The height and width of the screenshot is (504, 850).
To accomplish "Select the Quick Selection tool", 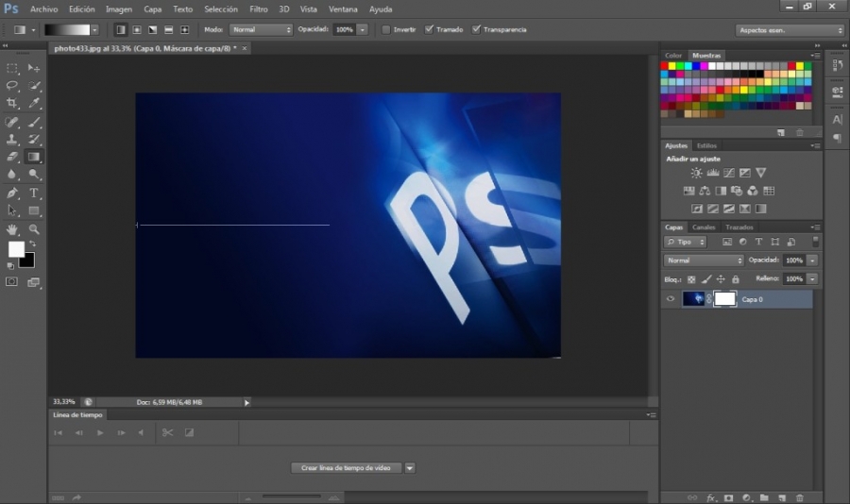I will tap(34, 86).
